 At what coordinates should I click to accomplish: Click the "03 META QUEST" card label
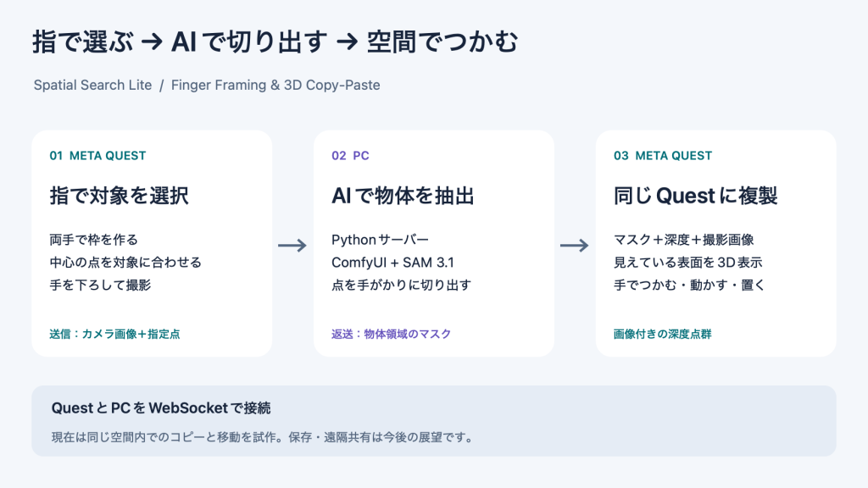tap(663, 156)
